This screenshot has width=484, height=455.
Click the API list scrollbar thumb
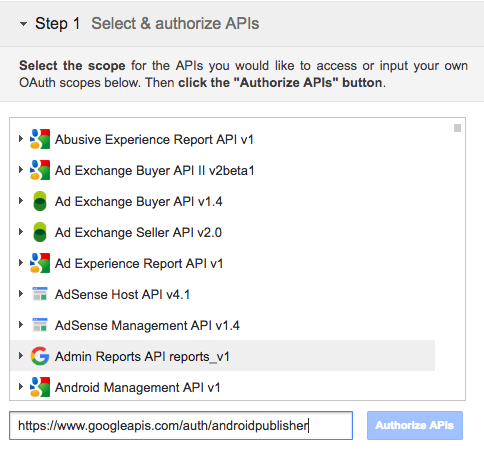pos(457,128)
